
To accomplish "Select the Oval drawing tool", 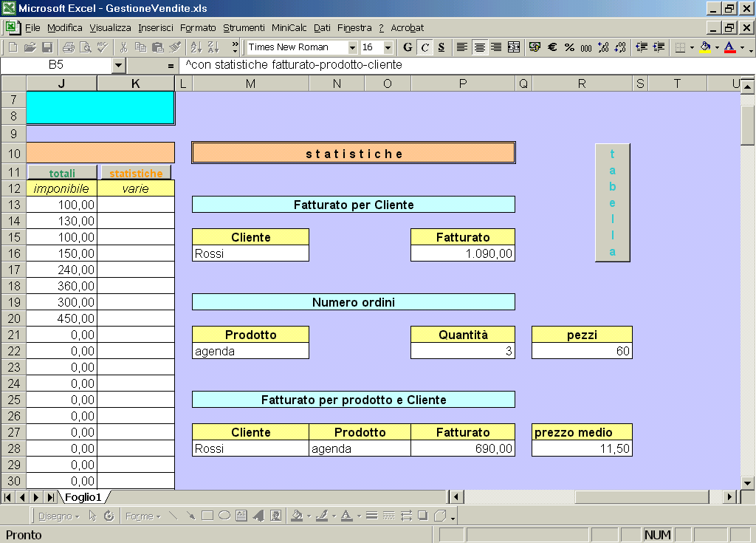I will pos(224,516).
